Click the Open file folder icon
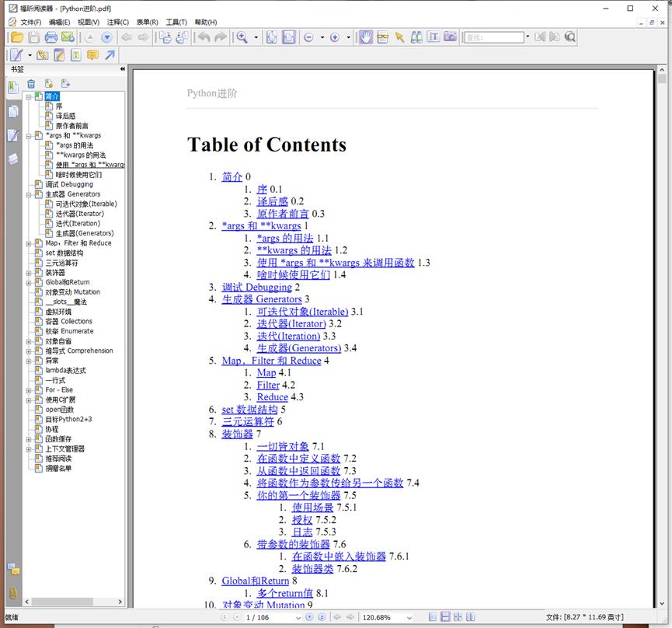This screenshot has height=628, width=672. [17, 37]
